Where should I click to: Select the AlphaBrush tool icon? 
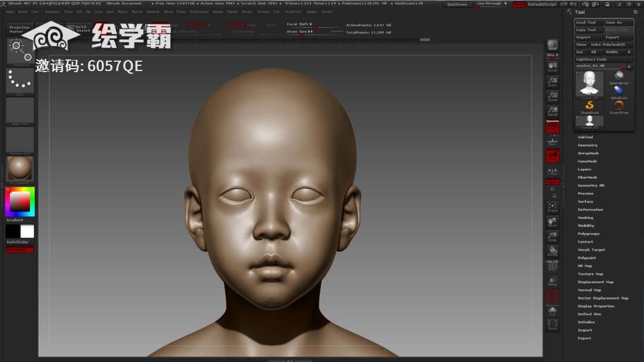[x=619, y=91]
